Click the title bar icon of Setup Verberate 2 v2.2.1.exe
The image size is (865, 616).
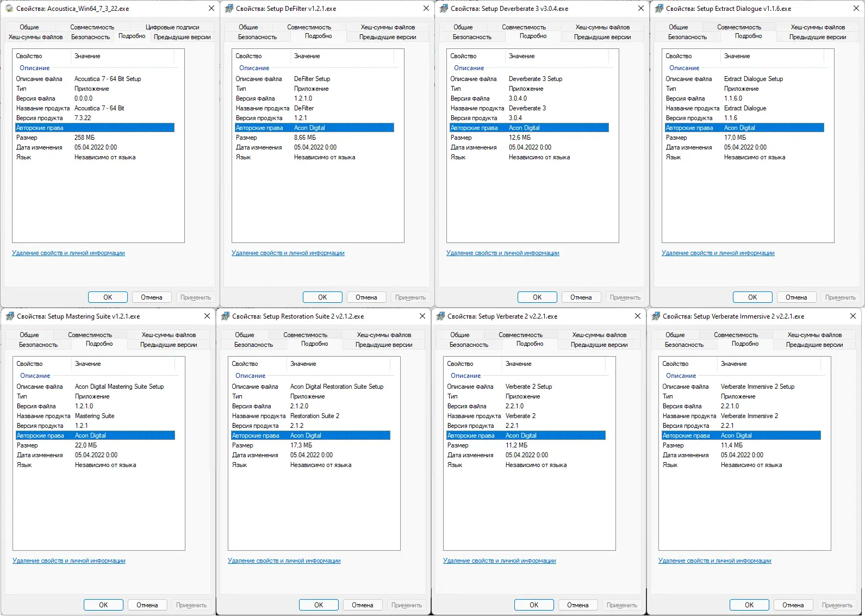pos(440,316)
